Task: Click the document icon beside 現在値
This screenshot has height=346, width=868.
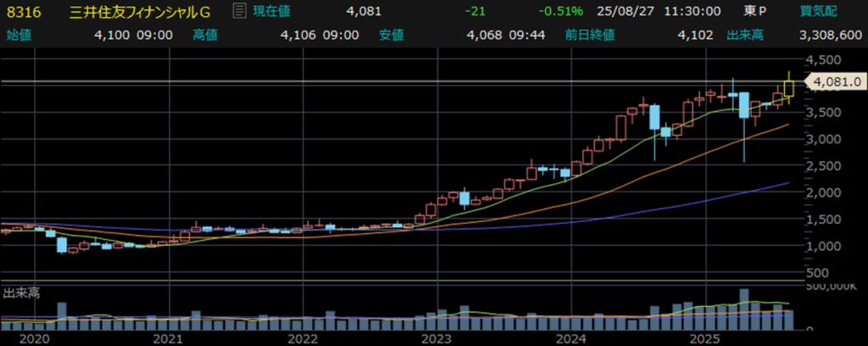Action: pyautogui.click(x=239, y=12)
